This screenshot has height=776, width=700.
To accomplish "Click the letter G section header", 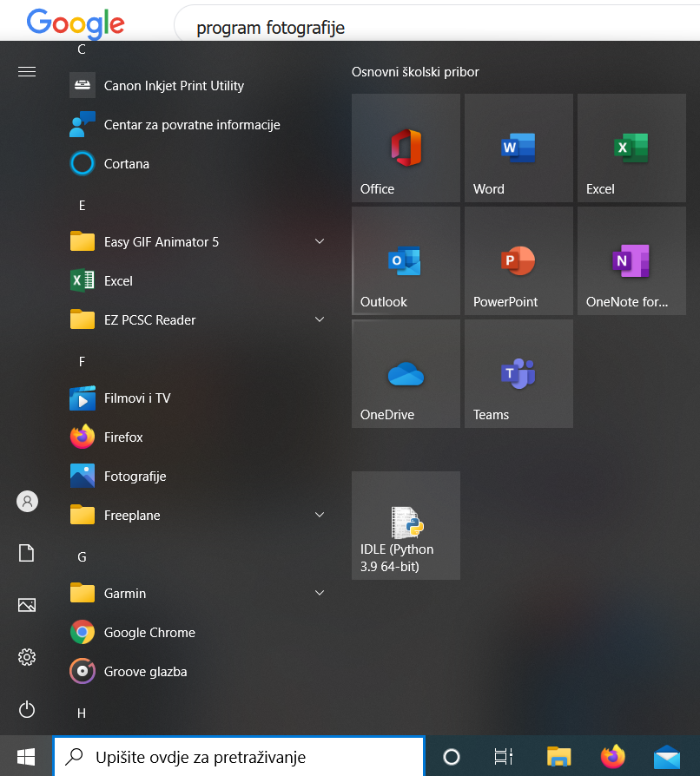I will click(83, 557).
